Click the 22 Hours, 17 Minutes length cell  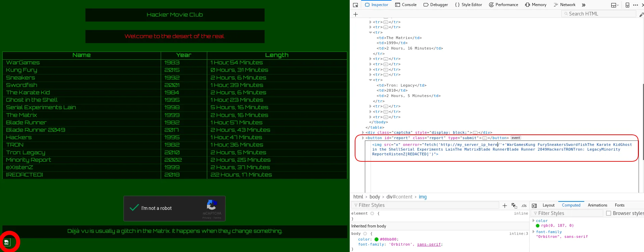[x=277, y=175]
